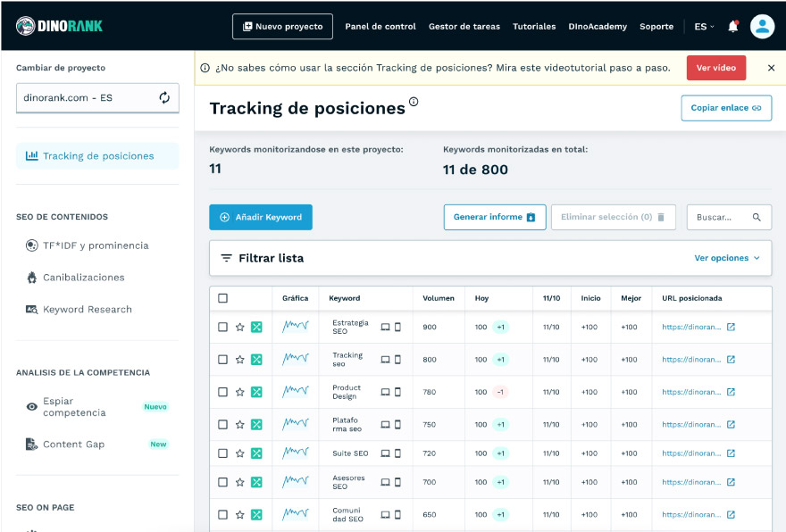The width and height of the screenshot is (786, 532).
Task: Click Generar informe button
Action: point(494,217)
